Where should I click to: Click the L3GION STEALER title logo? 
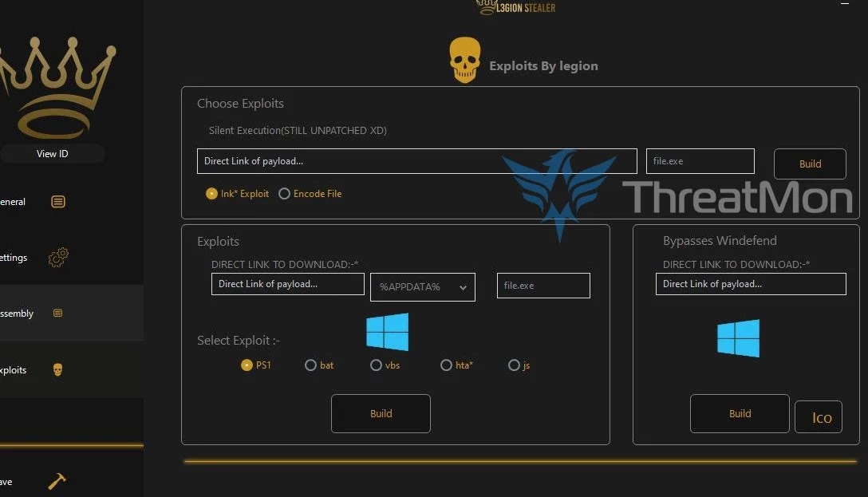pyautogui.click(x=515, y=7)
